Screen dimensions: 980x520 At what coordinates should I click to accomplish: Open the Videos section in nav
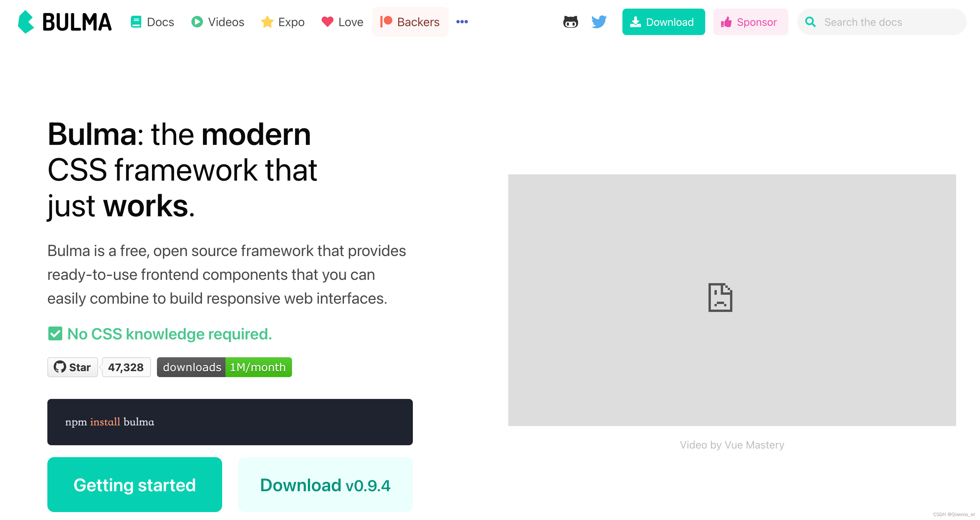(x=219, y=22)
